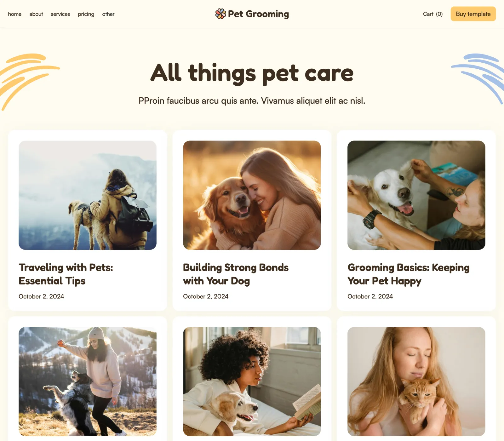This screenshot has width=504, height=441.
Task: Click the woman reading beside dog photo
Action: point(252,381)
